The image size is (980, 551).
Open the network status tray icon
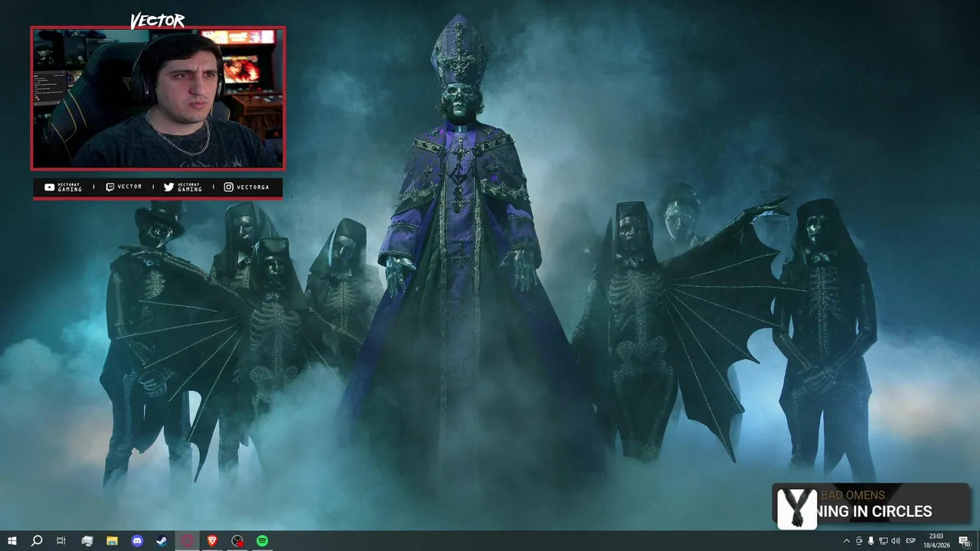(883, 541)
